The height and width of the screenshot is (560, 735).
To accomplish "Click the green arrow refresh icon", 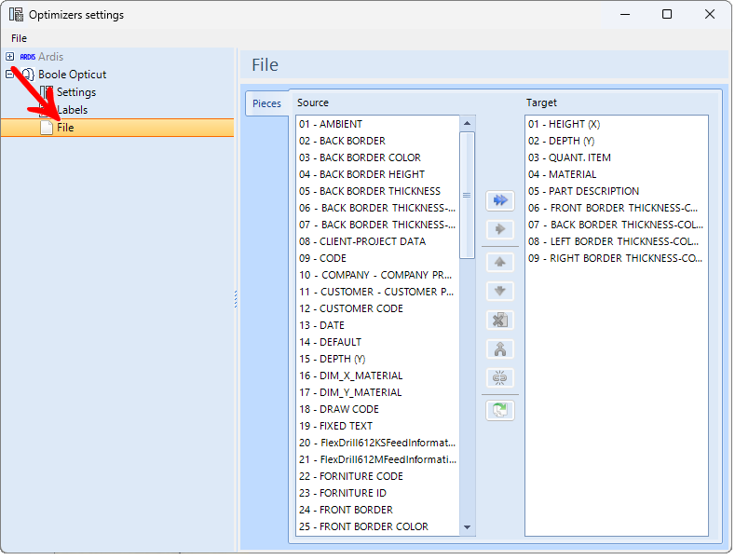I will pos(500,411).
